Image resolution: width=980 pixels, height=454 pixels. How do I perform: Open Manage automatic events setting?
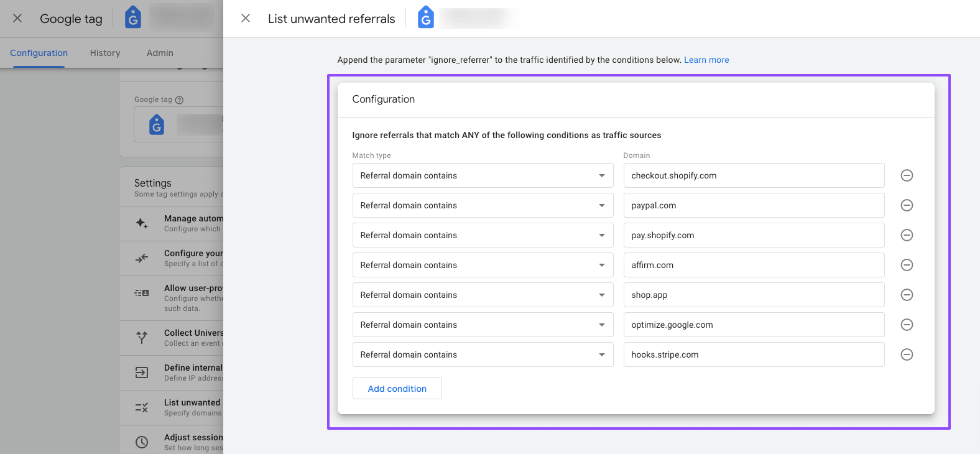(x=171, y=223)
